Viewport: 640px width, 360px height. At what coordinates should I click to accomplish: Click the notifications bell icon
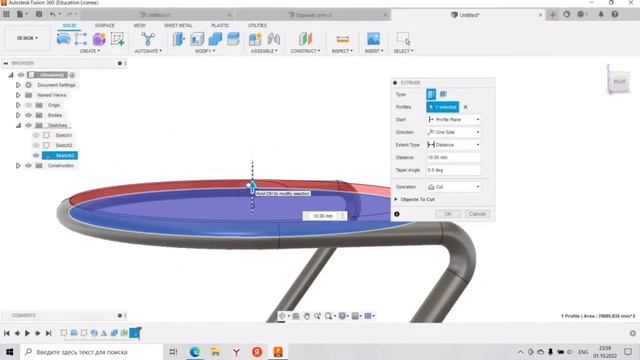point(601,14)
